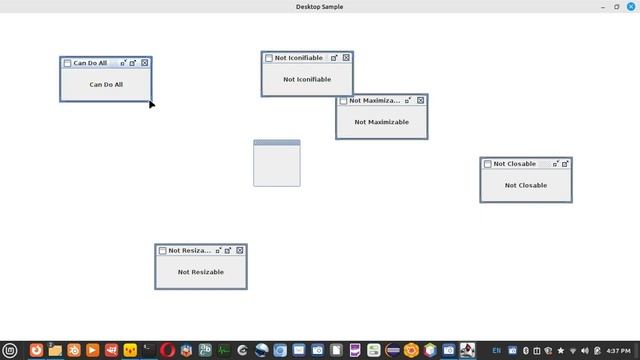The height and width of the screenshot is (360, 640).
Task: Open the Can Do All frame system menu icon
Action: coord(67,63)
